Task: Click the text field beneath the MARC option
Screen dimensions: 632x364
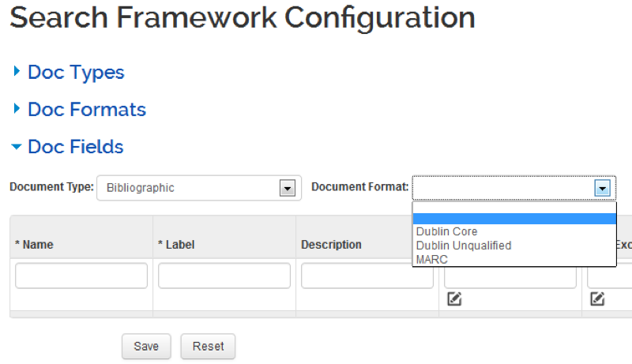Action: tap(510, 278)
